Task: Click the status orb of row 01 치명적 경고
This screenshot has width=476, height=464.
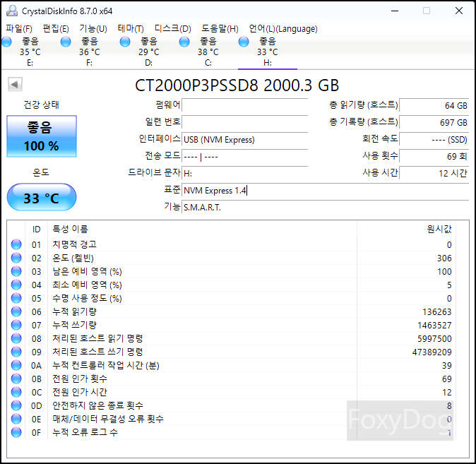Action: coord(16,244)
